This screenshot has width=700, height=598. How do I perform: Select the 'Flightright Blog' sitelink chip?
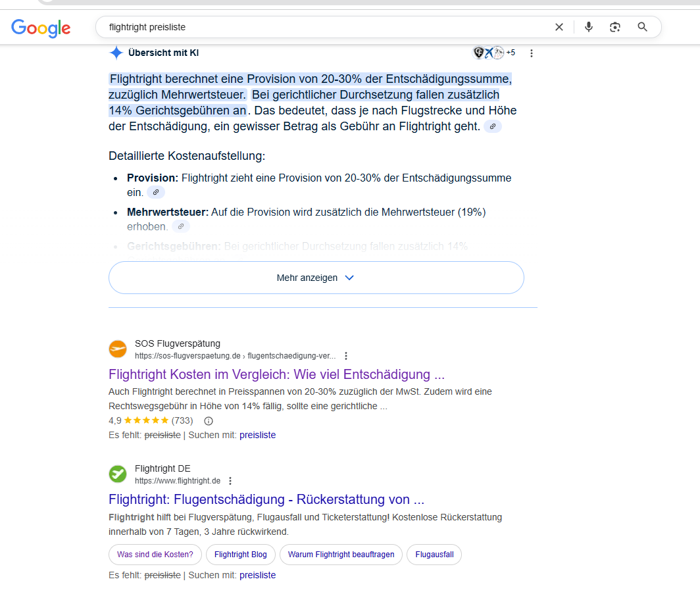[x=241, y=555]
